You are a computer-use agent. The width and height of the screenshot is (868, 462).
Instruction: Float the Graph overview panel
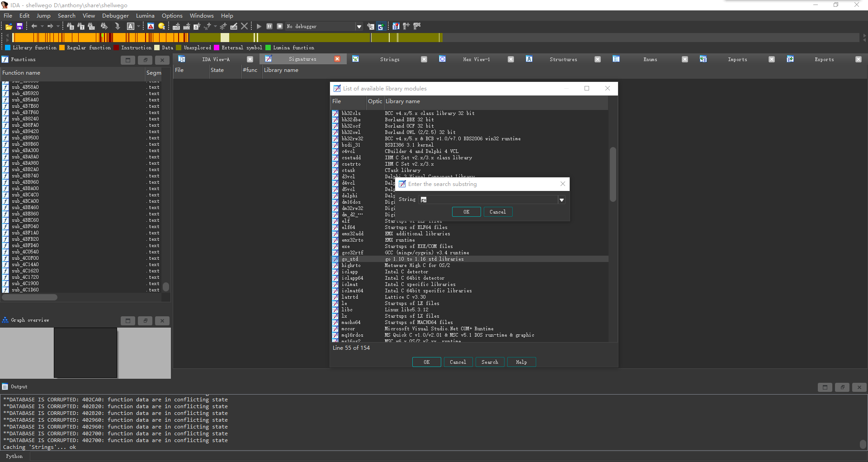coord(145,321)
